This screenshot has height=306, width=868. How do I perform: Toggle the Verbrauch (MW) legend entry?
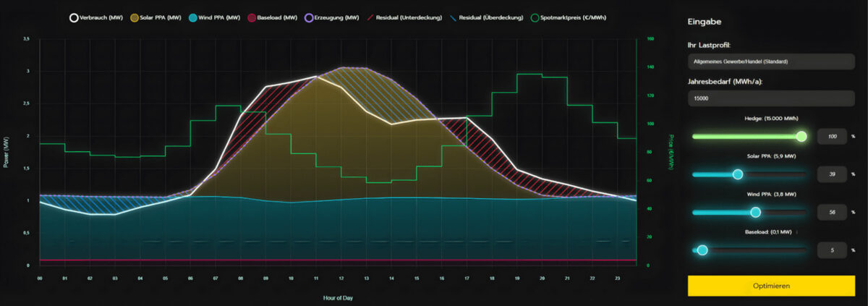(x=95, y=17)
